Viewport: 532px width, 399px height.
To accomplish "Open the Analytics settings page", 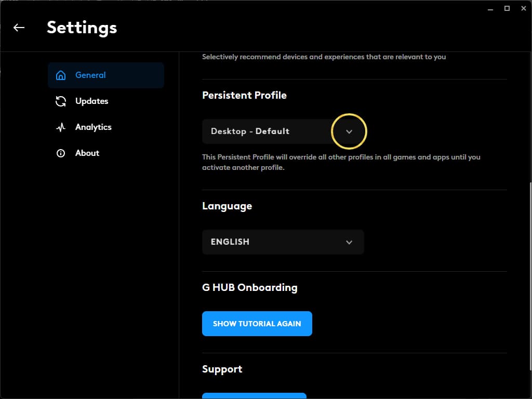I will tap(93, 127).
